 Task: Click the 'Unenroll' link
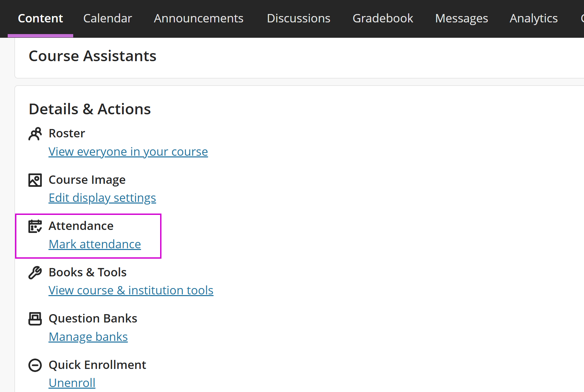click(72, 383)
